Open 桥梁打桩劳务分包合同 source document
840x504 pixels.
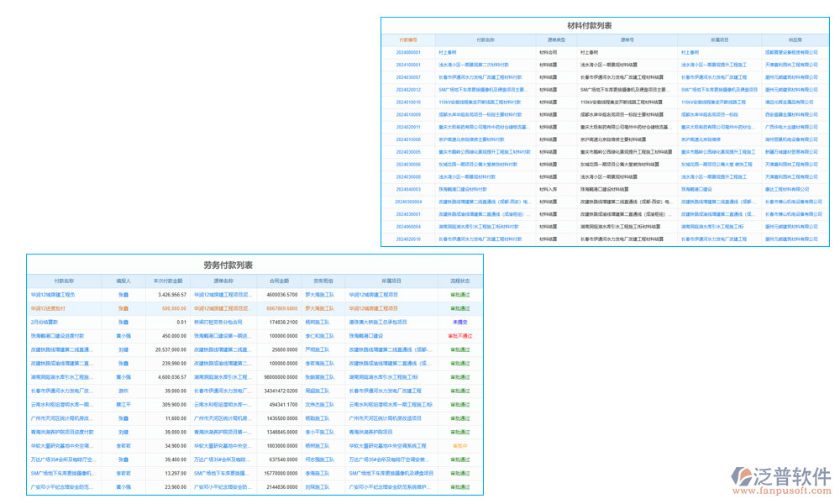[218, 322]
